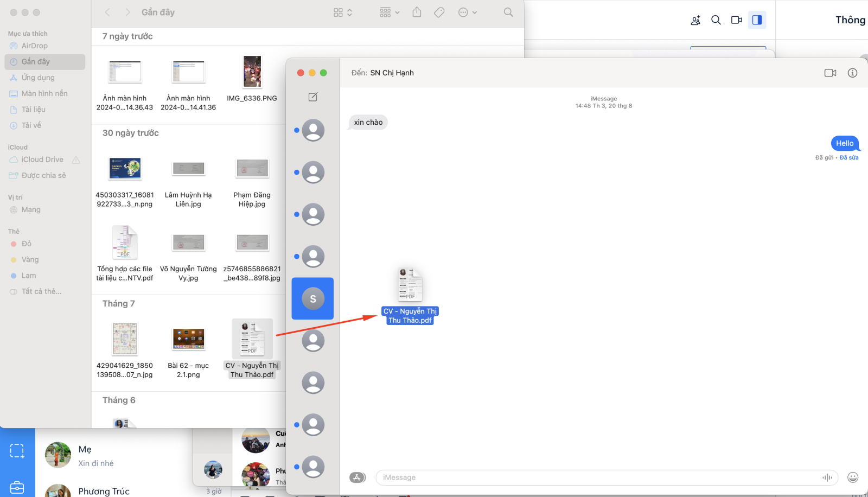This screenshot has height=497, width=868.
Task: Click search icon in background chat app
Action: pyautogui.click(x=716, y=20)
